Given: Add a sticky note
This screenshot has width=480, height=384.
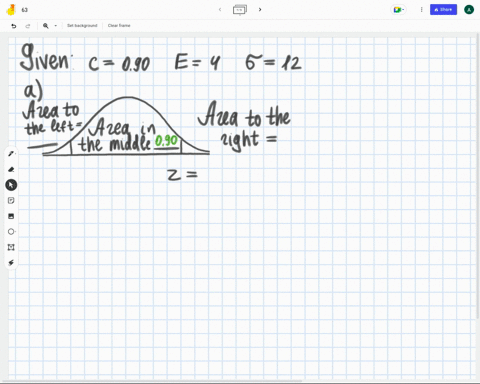Looking at the screenshot, I should click(x=11, y=200).
